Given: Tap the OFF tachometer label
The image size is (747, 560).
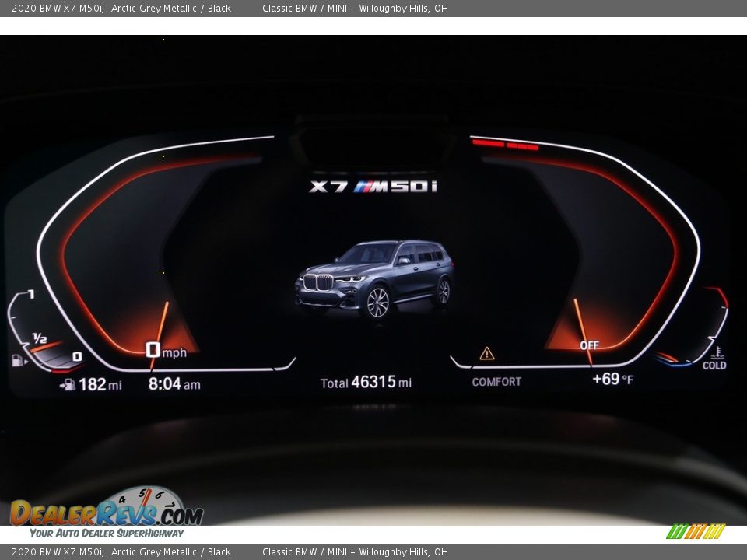Looking at the screenshot, I should point(589,345).
